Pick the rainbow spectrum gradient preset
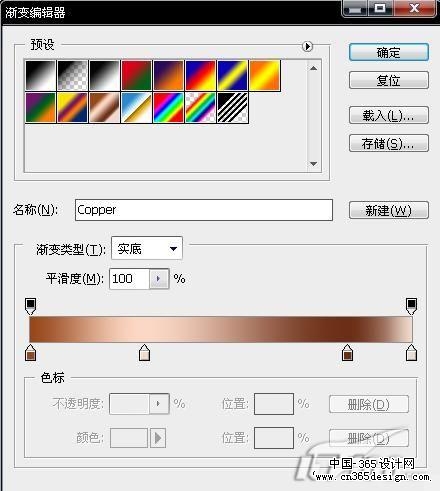This screenshot has height=491, width=440. [x=168, y=107]
